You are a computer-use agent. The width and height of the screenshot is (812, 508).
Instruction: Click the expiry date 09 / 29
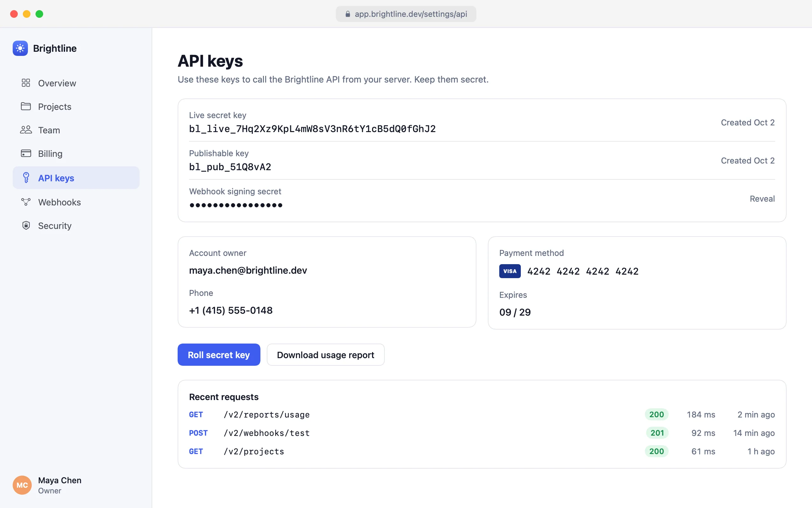(x=515, y=312)
